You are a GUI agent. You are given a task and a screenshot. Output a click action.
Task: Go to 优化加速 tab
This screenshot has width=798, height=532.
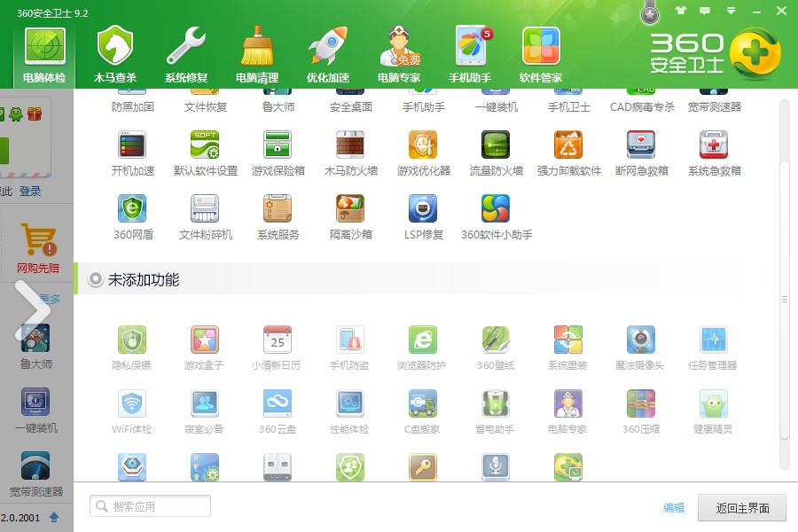coord(328,56)
